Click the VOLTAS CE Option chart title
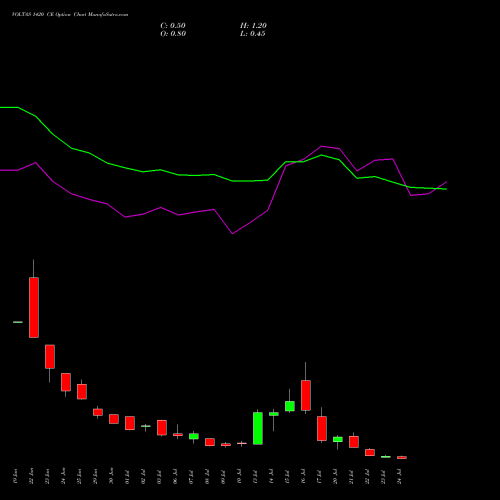The width and height of the screenshot is (500, 500). click(x=70, y=15)
